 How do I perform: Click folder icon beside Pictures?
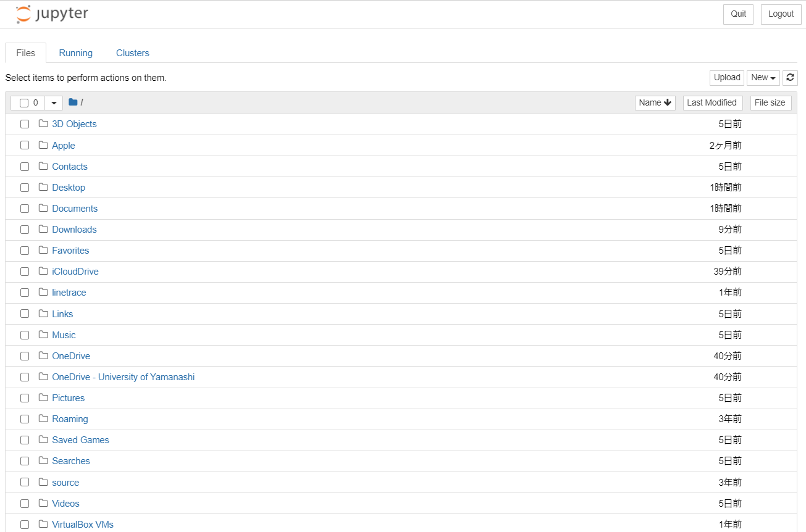click(x=43, y=397)
